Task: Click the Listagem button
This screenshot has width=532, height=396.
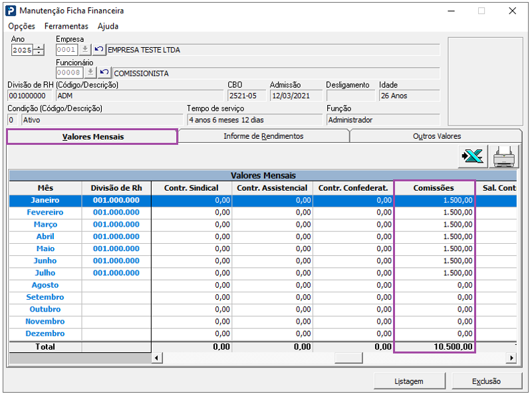Action: [409, 381]
